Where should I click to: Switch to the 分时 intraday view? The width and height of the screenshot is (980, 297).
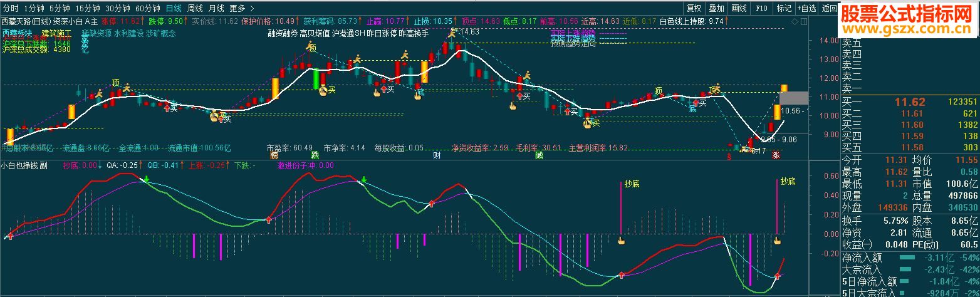10,8
